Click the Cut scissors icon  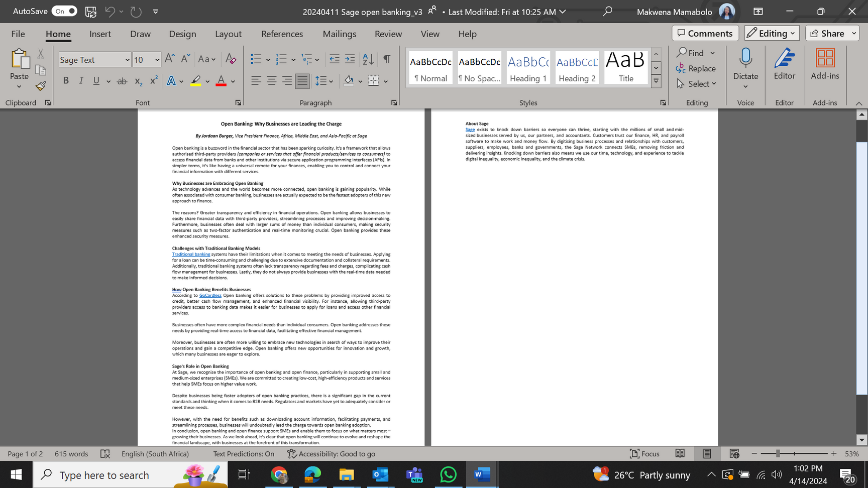pyautogui.click(x=41, y=54)
